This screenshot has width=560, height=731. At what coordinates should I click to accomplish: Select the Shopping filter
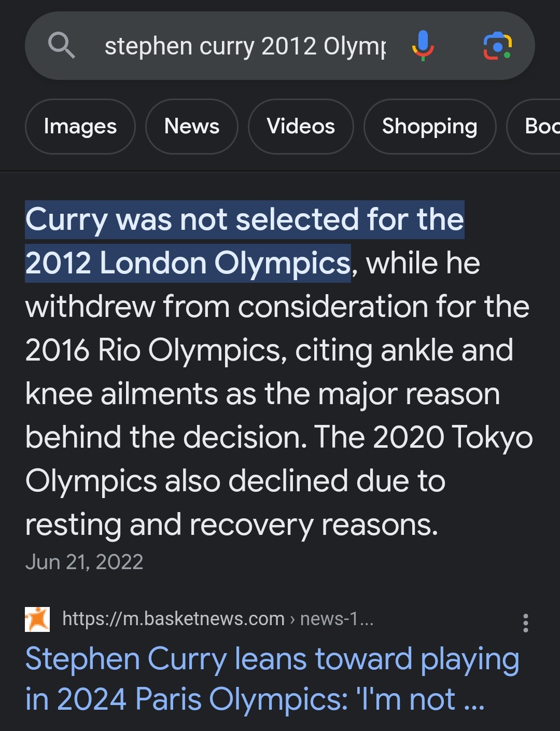430,127
